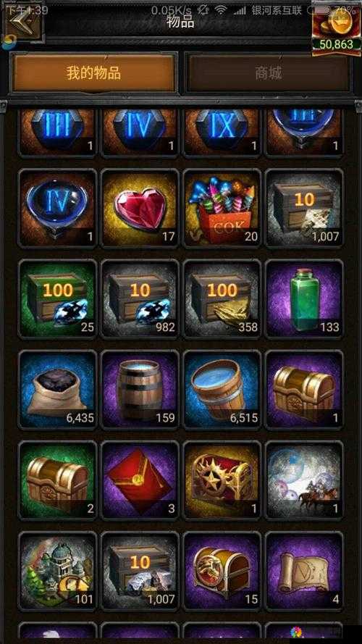Select the COK fireworks box item
The height and width of the screenshot is (644, 362).
pyautogui.click(x=222, y=208)
